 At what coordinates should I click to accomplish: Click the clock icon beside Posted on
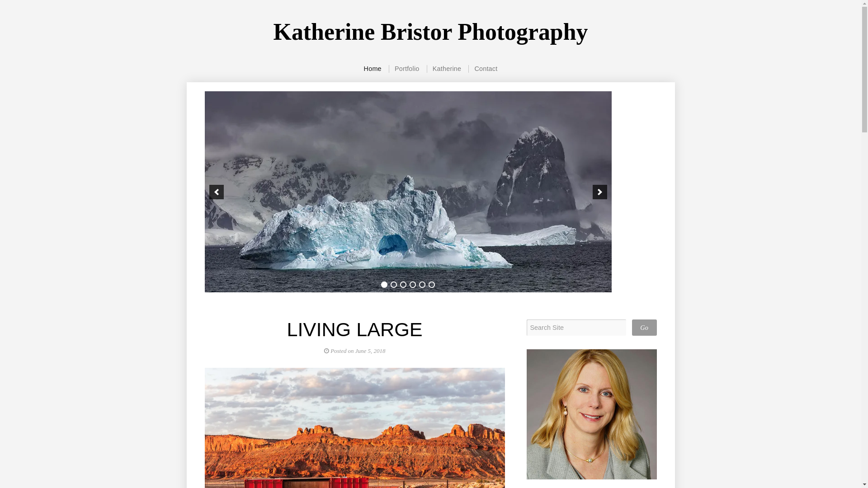click(326, 351)
